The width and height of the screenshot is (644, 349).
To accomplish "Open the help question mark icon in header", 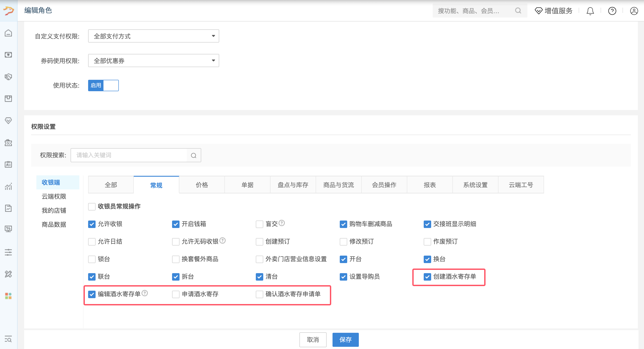I will coord(612,11).
